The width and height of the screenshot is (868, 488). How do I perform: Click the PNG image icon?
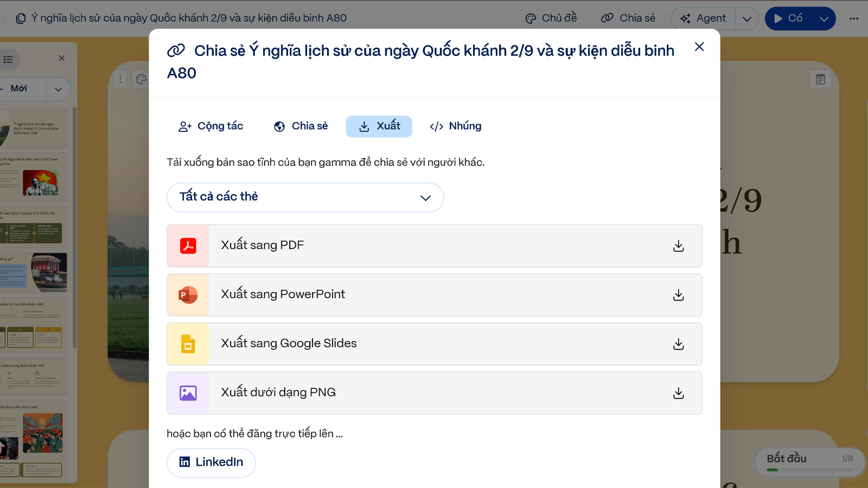pos(188,393)
